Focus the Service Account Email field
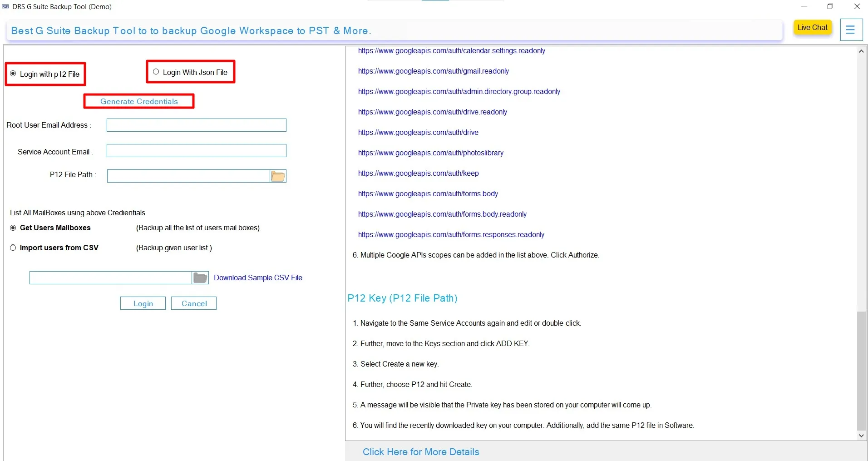The image size is (868, 461). point(197,151)
